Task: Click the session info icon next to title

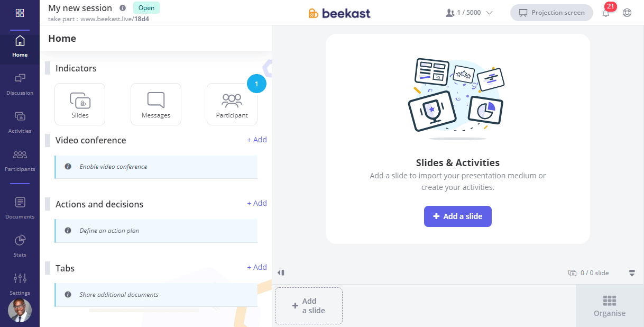Action: pyautogui.click(x=123, y=8)
